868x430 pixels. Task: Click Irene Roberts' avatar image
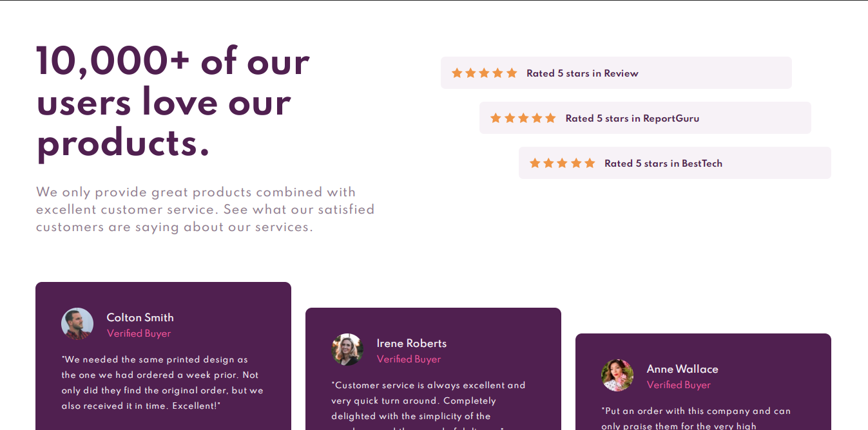[347, 350]
